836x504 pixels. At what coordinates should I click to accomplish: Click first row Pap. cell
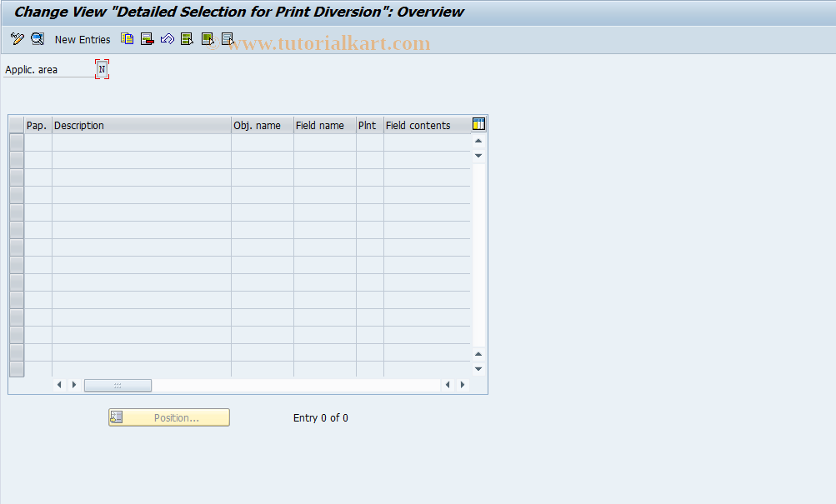(38, 142)
